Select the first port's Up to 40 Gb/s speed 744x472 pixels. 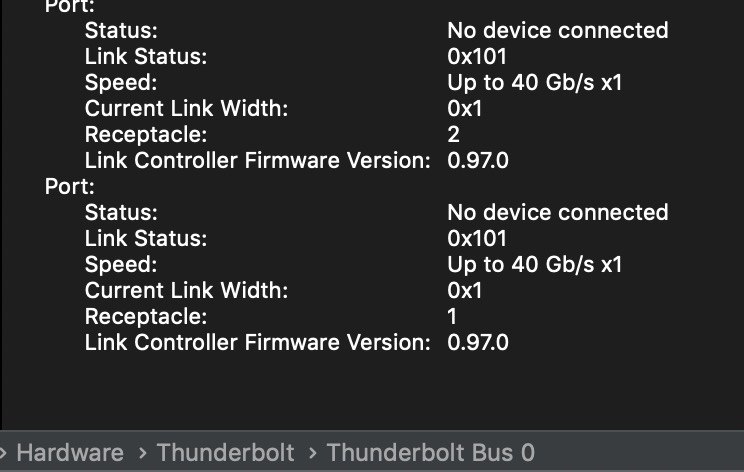click(x=534, y=82)
